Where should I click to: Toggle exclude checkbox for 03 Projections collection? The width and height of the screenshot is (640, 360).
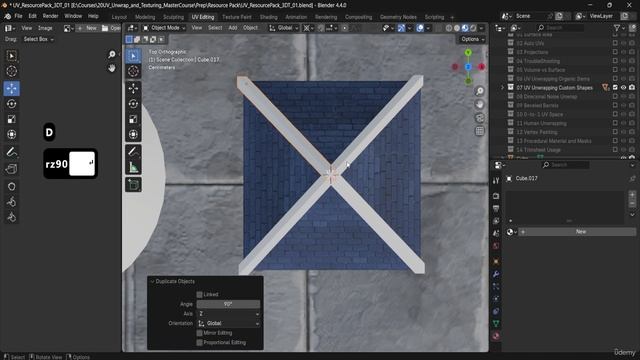tap(615, 52)
